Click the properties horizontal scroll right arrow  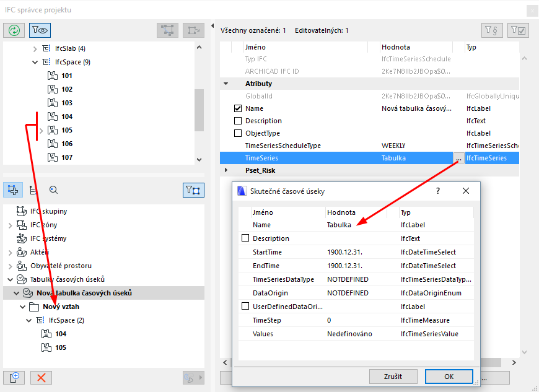pos(514,363)
